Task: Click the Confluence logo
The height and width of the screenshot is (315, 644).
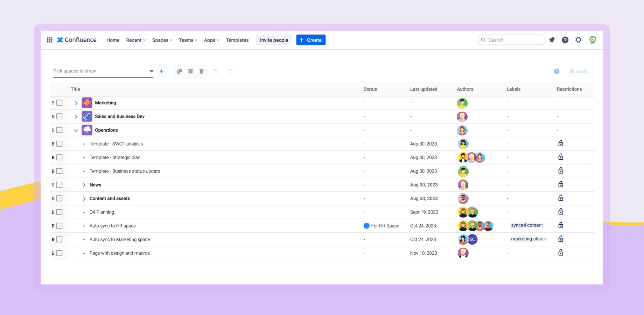Action: point(77,40)
